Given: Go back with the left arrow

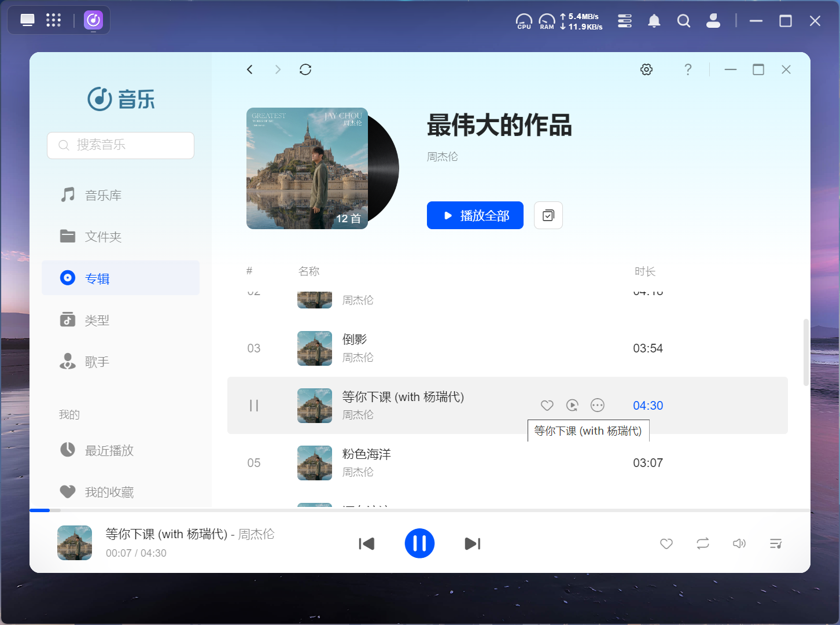Looking at the screenshot, I should click(x=249, y=69).
